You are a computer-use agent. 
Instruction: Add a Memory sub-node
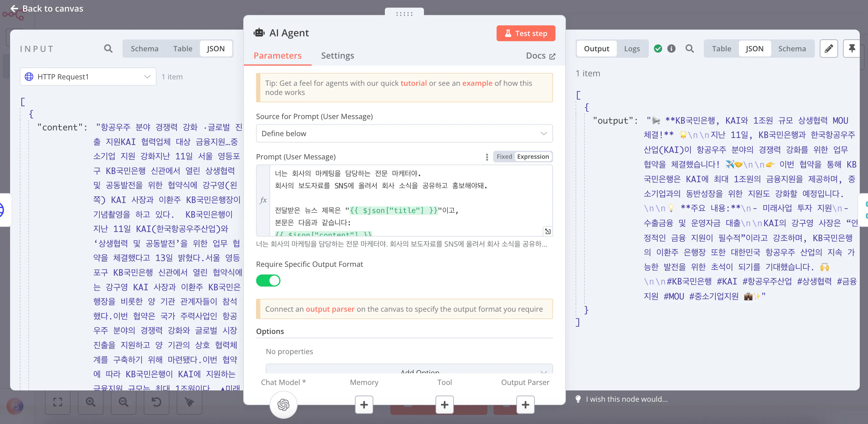tap(364, 404)
